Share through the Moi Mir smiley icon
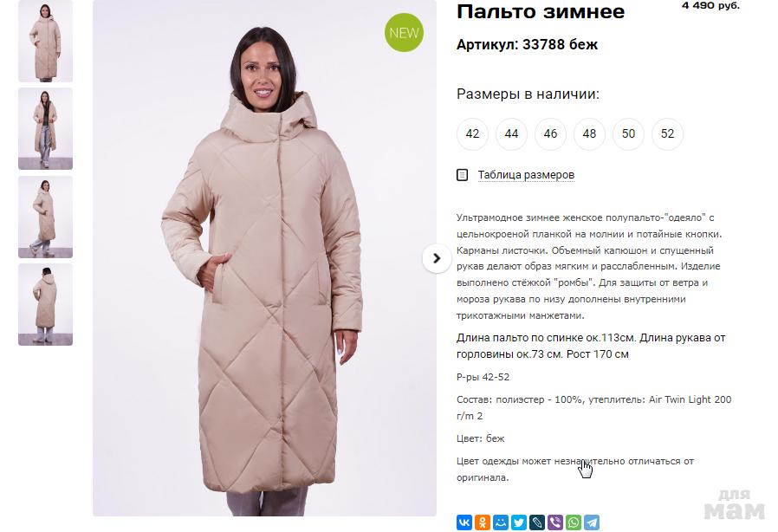778x532 pixels. 501,522
